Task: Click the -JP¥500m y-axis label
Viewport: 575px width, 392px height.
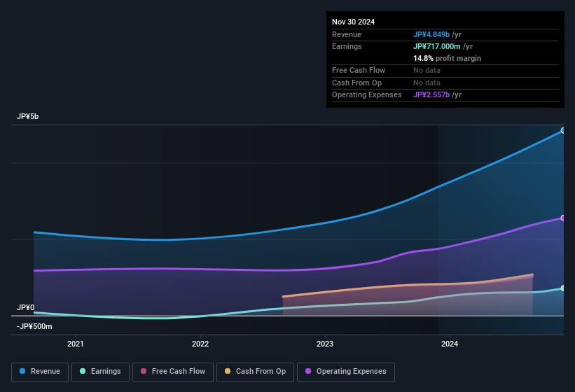Action: pos(34,326)
